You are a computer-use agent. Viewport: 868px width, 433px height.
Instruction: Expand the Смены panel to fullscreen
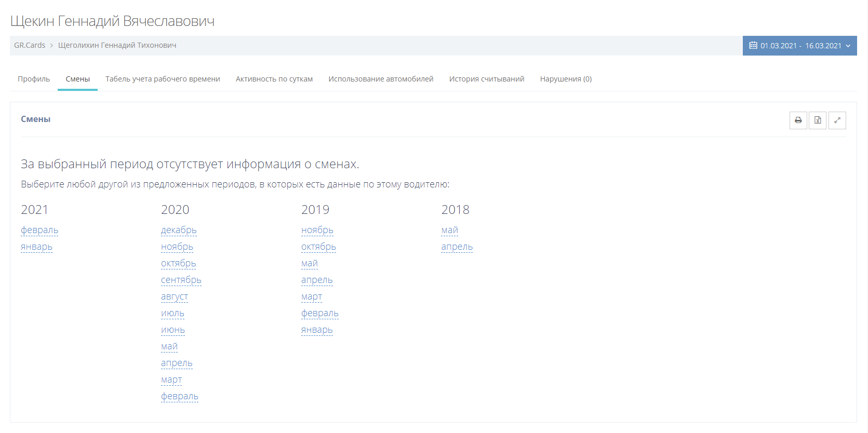837,120
